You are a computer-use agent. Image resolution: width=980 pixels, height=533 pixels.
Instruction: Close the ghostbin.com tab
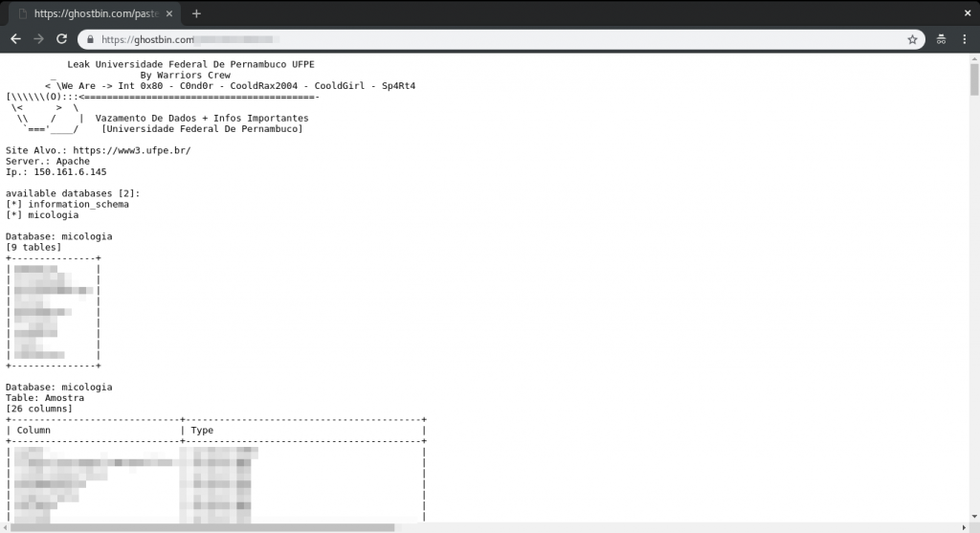(x=168, y=13)
